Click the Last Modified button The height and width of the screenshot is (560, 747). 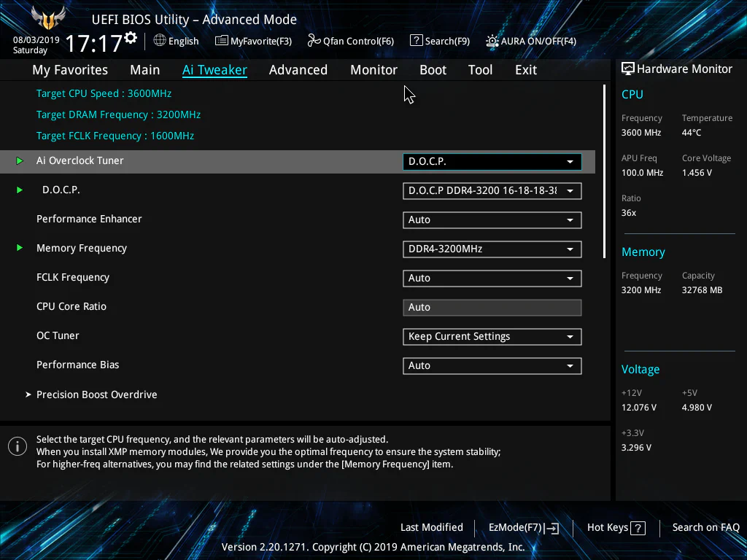pyautogui.click(x=431, y=527)
